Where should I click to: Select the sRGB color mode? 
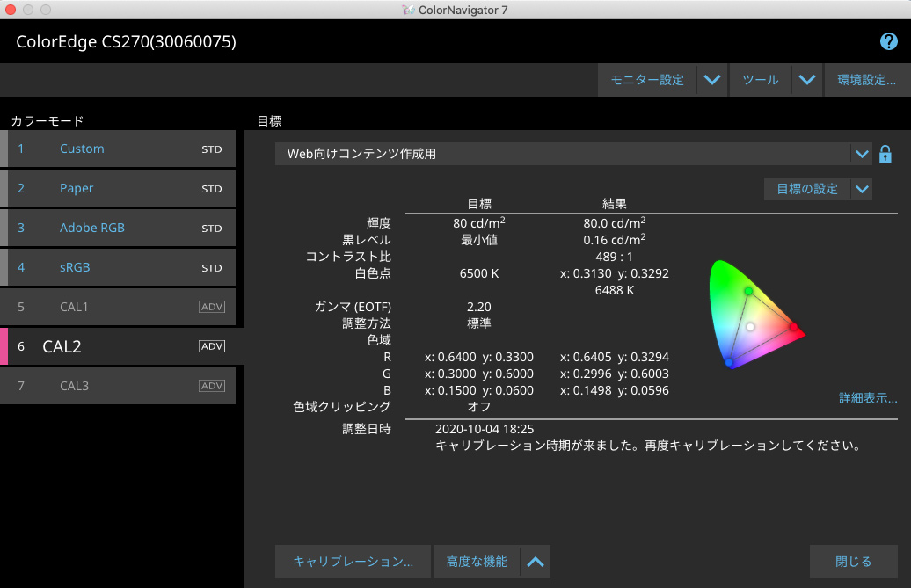(x=118, y=267)
